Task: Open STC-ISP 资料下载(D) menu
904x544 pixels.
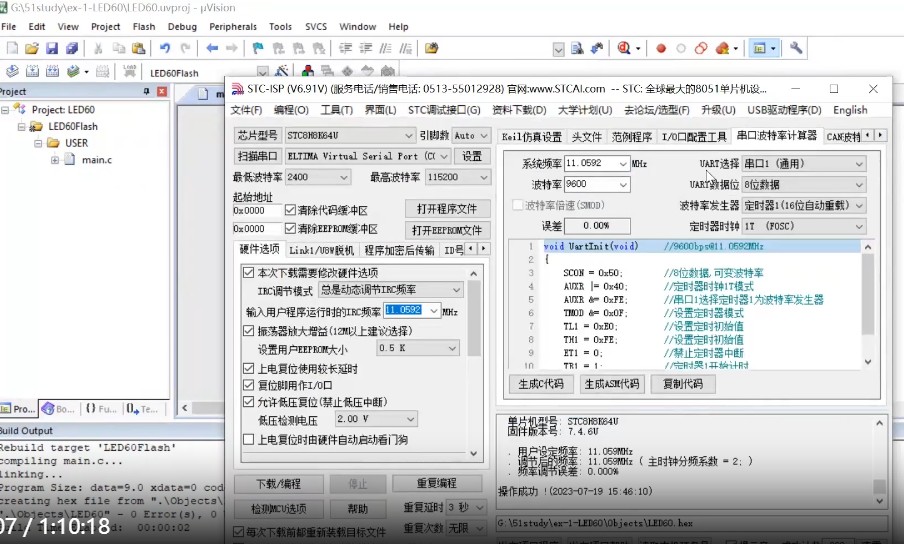Action: click(519, 109)
